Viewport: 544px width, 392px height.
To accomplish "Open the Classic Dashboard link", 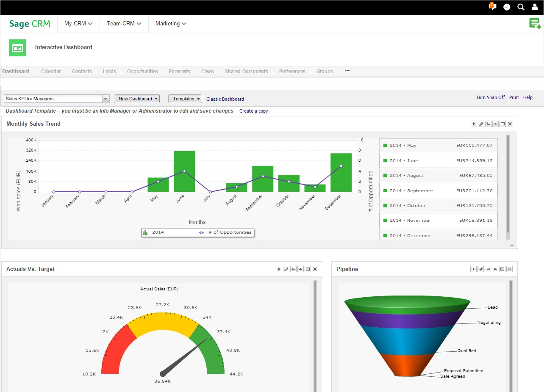I will pos(225,99).
